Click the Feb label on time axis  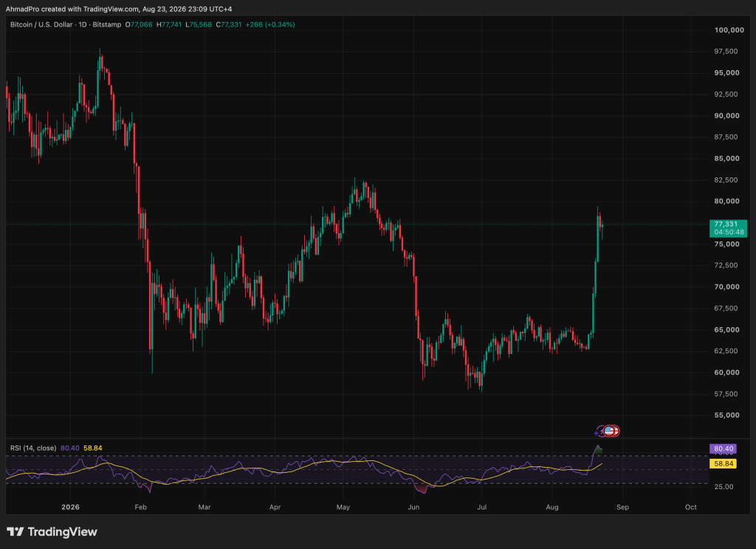[x=140, y=507]
